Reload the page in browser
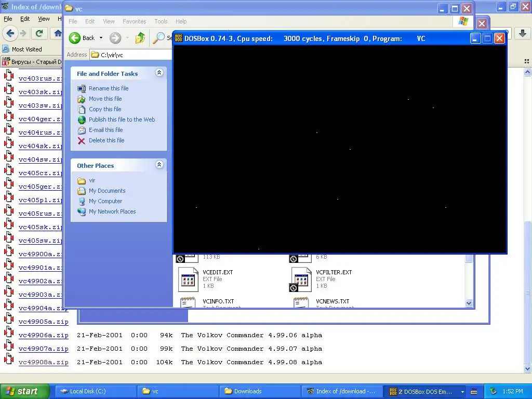Viewport: 532px width, 399px height. tap(39, 33)
